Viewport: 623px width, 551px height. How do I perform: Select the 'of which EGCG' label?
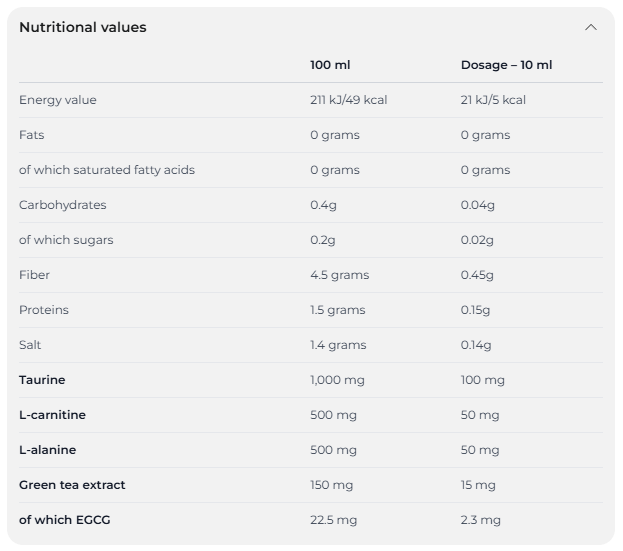(65, 520)
